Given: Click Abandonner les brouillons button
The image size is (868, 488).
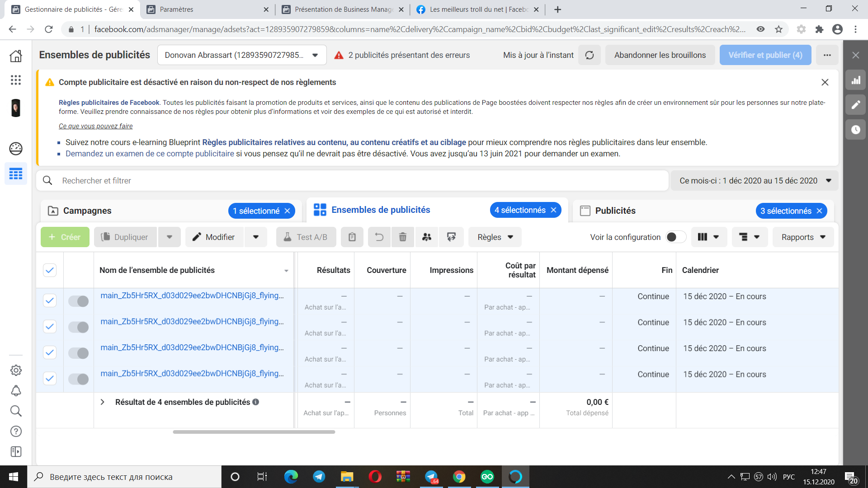Looking at the screenshot, I should pyautogui.click(x=660, y=55).
